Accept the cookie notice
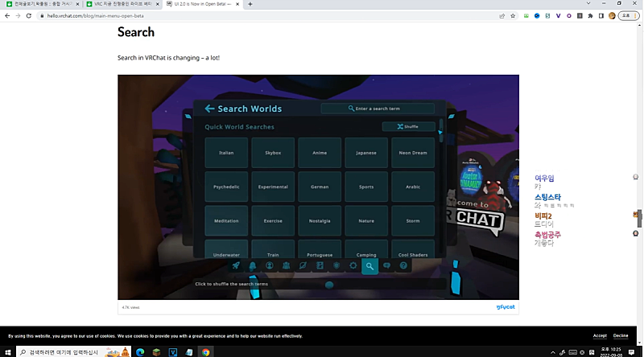This screenshot has height=357, width=644. click(600, 335)
